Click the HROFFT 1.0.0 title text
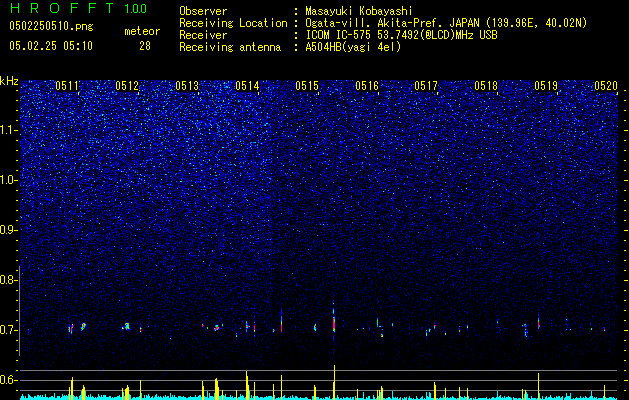The width and height of the screenshot is (629, 400). click(x=78, y=8)
